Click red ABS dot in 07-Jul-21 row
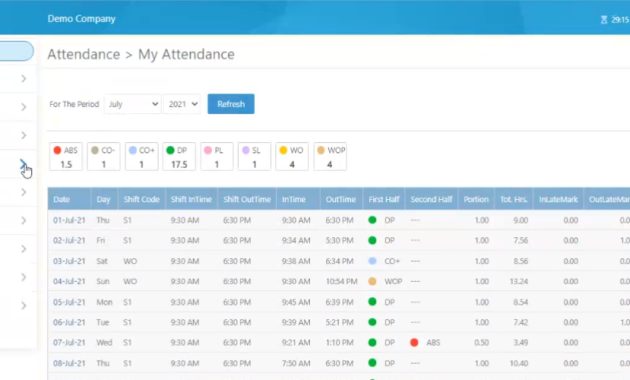The image size is (630, 380). pyautogui.click(x=414, y=343)
